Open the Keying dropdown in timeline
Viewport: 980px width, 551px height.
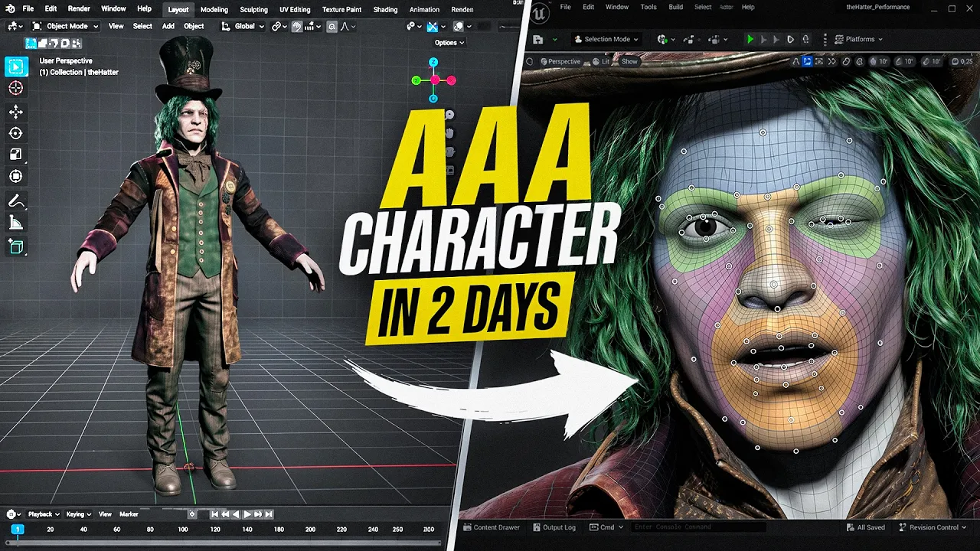[79, 514]
